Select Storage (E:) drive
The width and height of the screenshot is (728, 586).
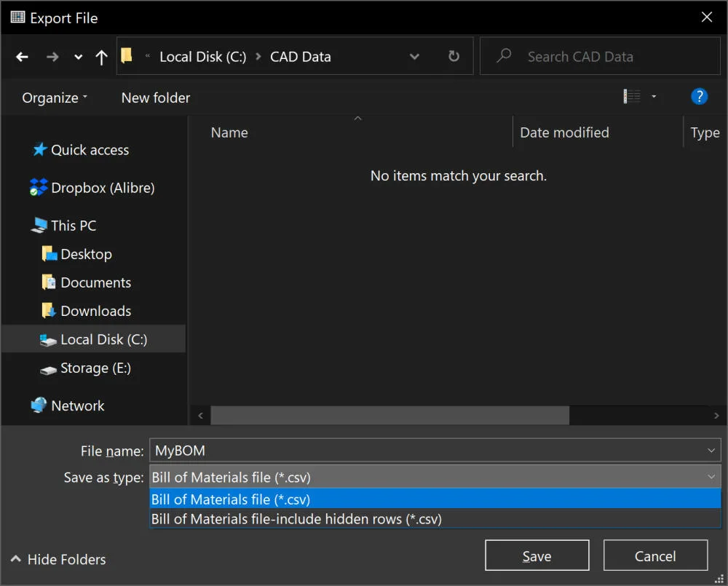(x=85, y=368)
